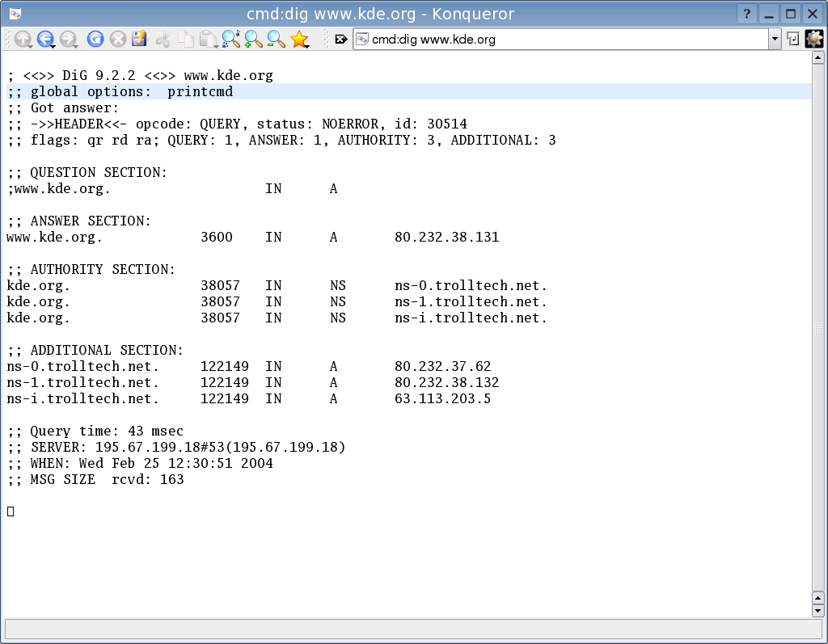The image size is (828, 644).
Task: Click 'ns-i.trolltech.net.' in authority section
Action: coord(471,318)
